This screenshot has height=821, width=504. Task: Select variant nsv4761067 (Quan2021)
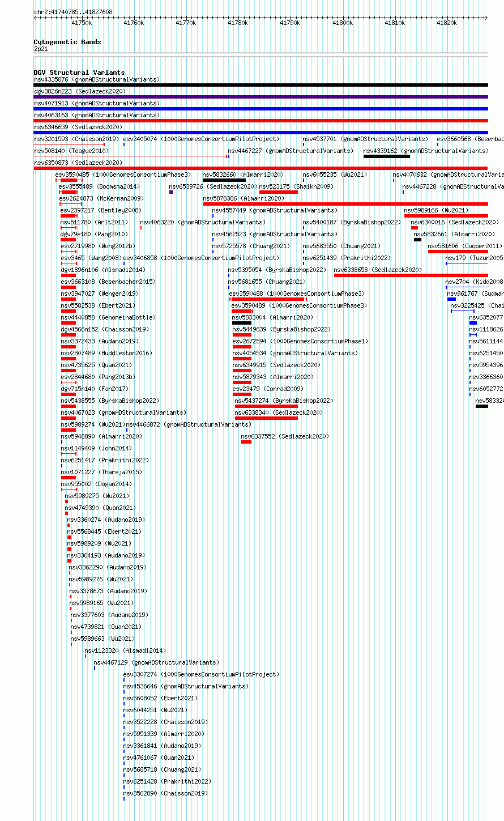coord(159,758)
